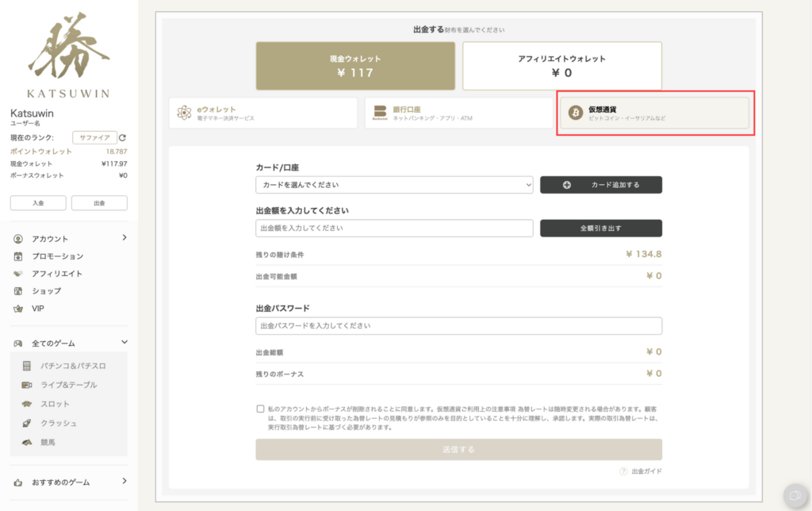
Task: Switch to the アフィリエイトウォレット tab
Action: pos(561,66)
